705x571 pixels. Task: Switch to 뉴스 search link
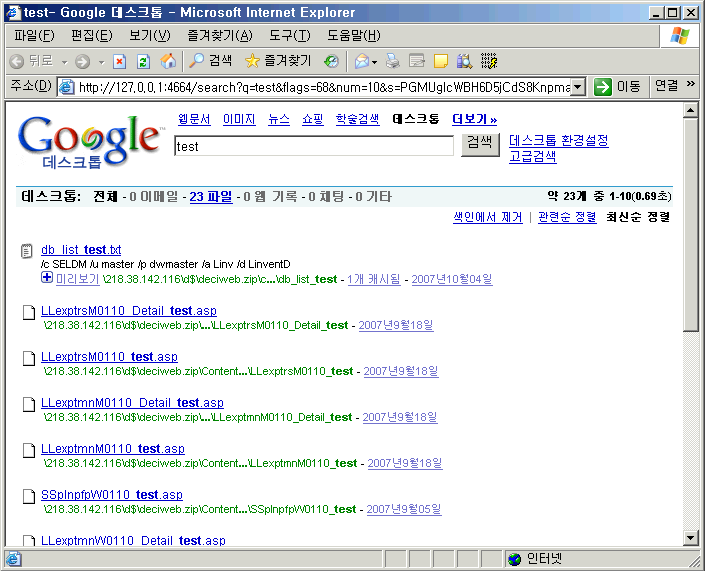point(279,119)
